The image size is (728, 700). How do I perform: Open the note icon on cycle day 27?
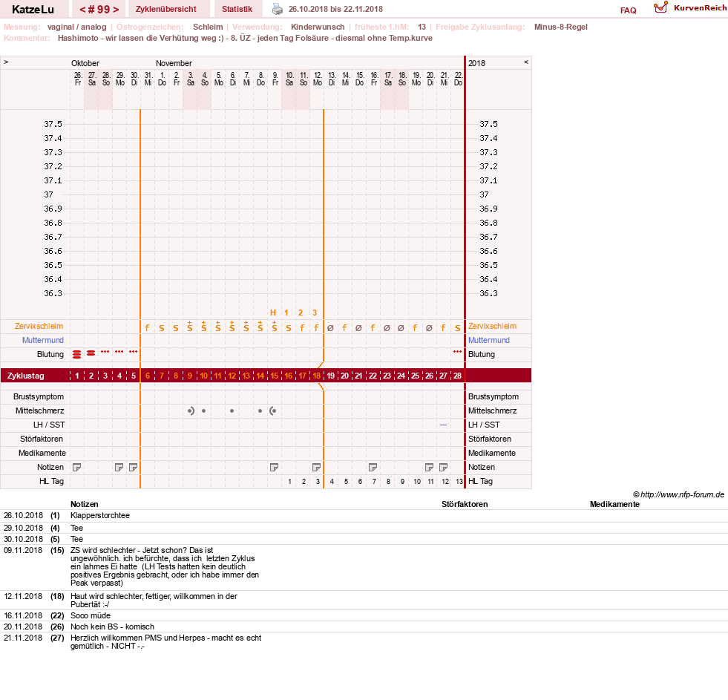[x=443, y=468]
